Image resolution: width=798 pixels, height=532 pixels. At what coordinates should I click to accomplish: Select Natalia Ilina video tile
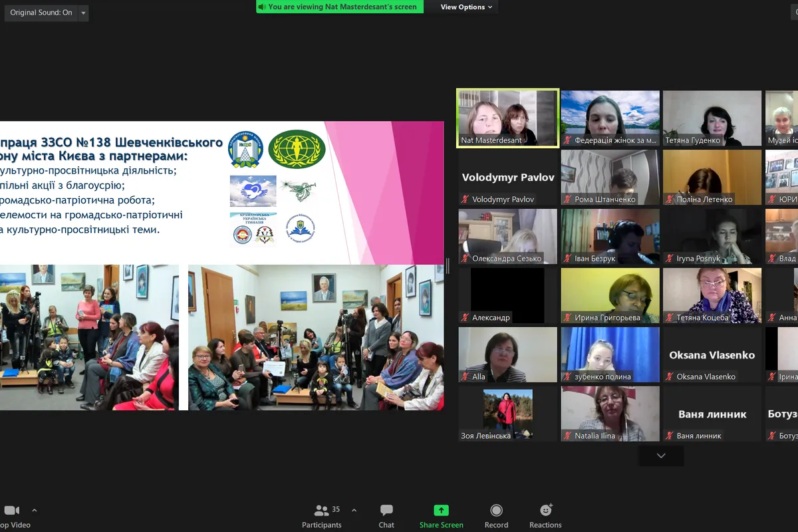coord(610,414)
